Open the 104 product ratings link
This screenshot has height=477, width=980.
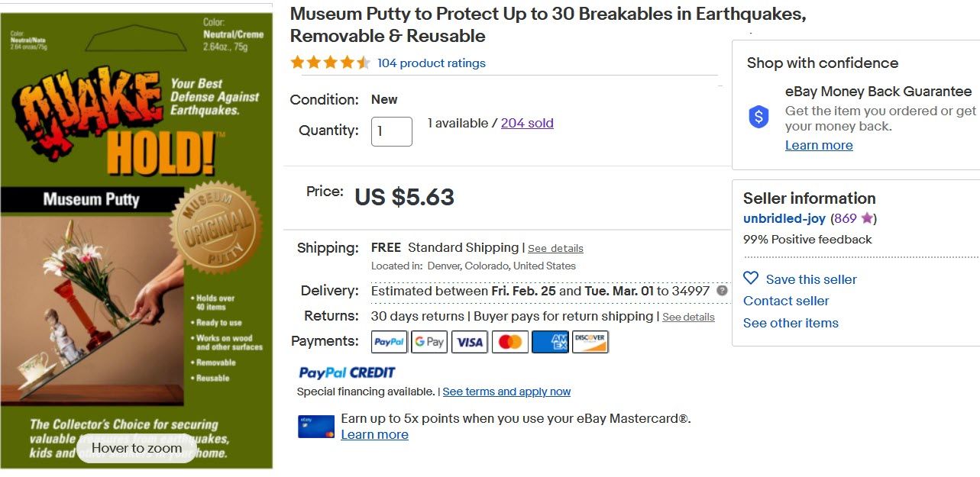pos(432,63)
